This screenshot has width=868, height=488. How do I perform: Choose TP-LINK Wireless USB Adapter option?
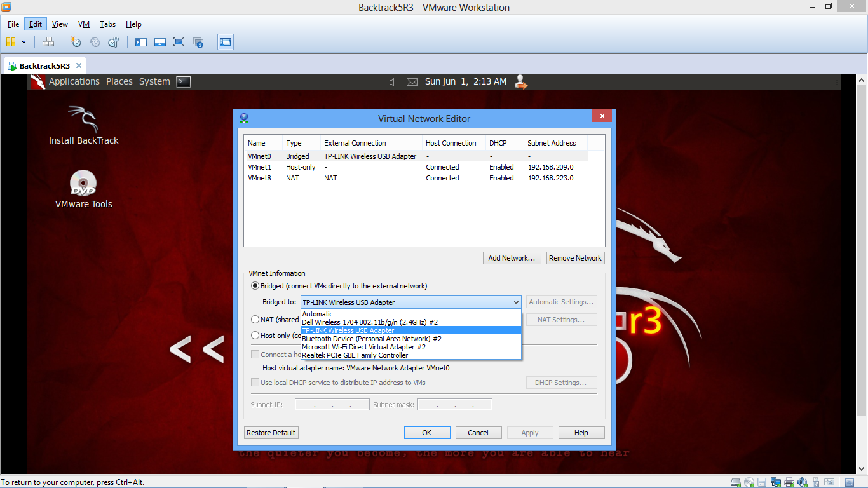[411, 330]
